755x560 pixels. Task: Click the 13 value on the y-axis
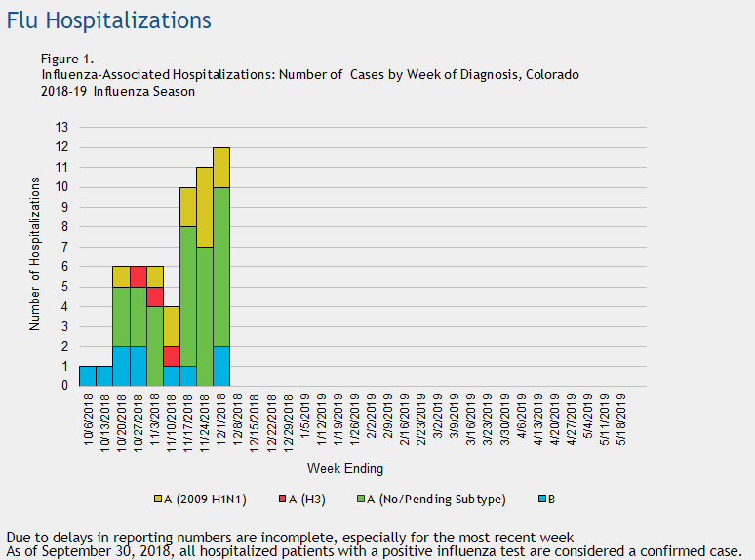[x=62, y=127]
